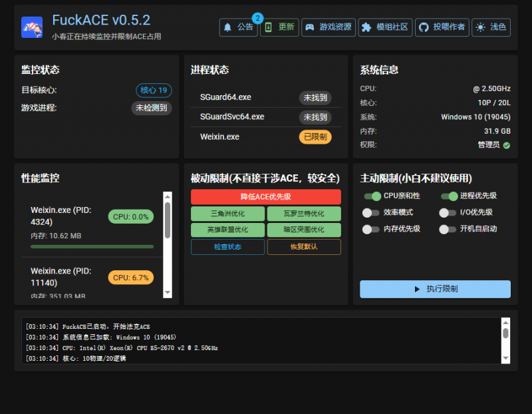
Task: Click the gamepad icon beside 游戏资源
Action: pyautogui.click(x=309, y=27)
